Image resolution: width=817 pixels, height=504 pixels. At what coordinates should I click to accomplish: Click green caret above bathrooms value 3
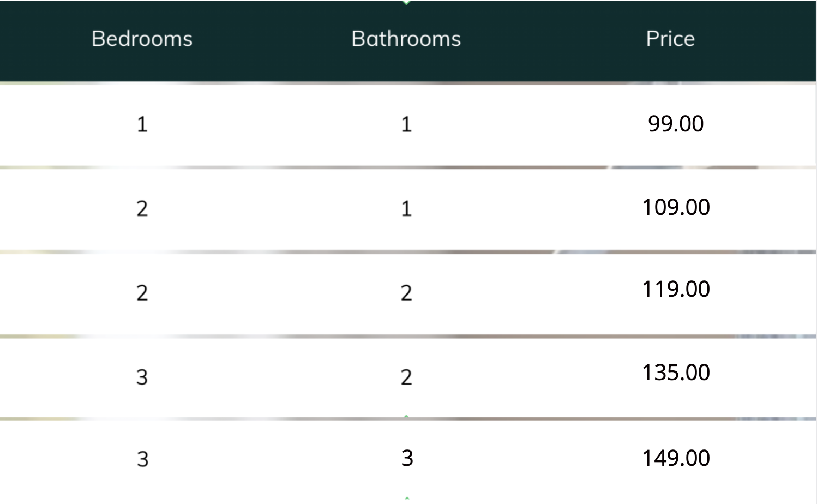(406, 417)
